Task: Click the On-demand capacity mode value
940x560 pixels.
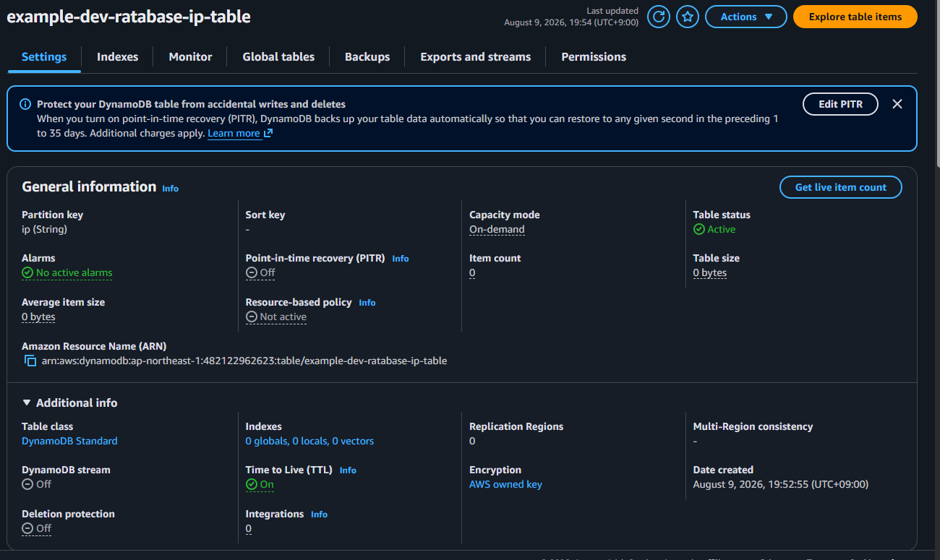Action: [x=497, y=229]
